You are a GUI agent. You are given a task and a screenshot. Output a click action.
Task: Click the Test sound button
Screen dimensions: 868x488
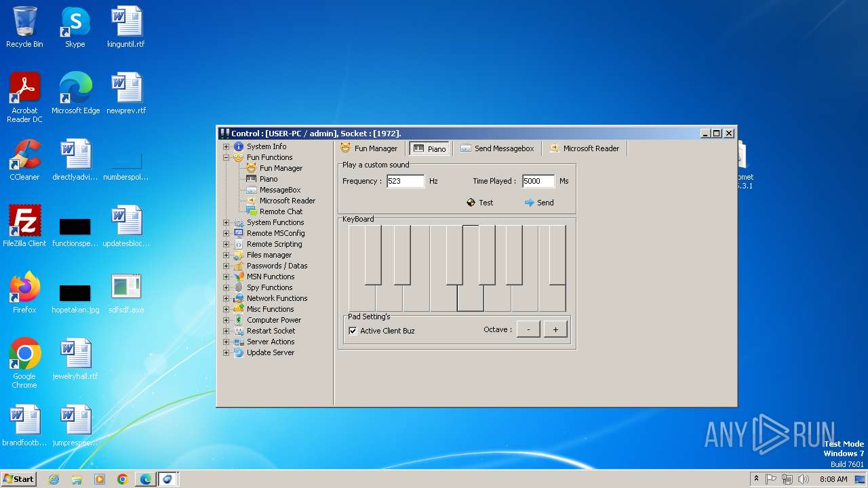tap(480, 203)
